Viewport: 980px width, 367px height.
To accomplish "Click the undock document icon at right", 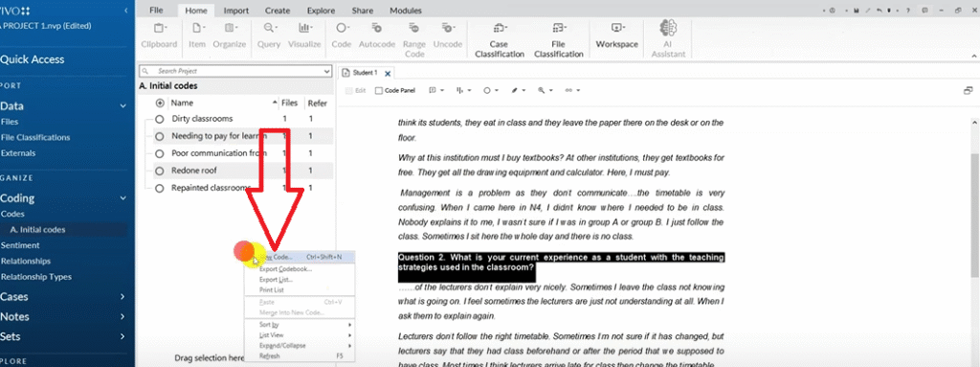I will 969,90.
